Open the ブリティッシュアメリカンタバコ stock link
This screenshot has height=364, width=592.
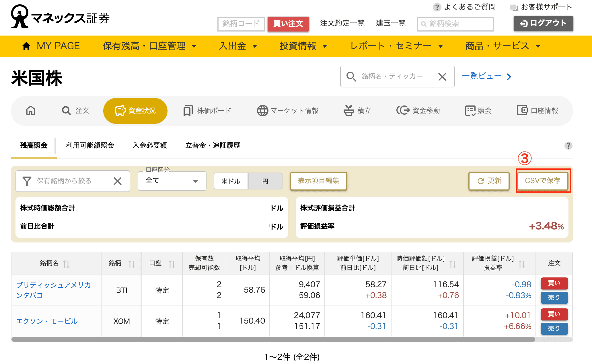pos(54,290)
